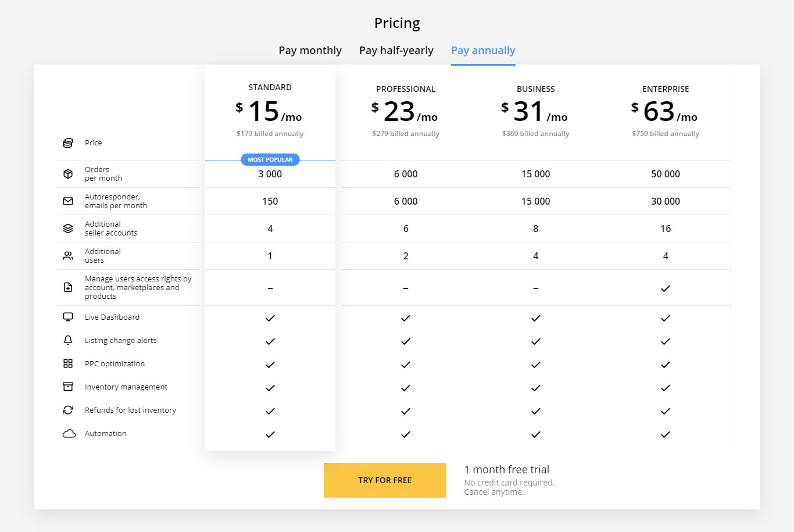Click the PPC optimization label
Viewport: 794px width, 532px height.
pos(115,364)
